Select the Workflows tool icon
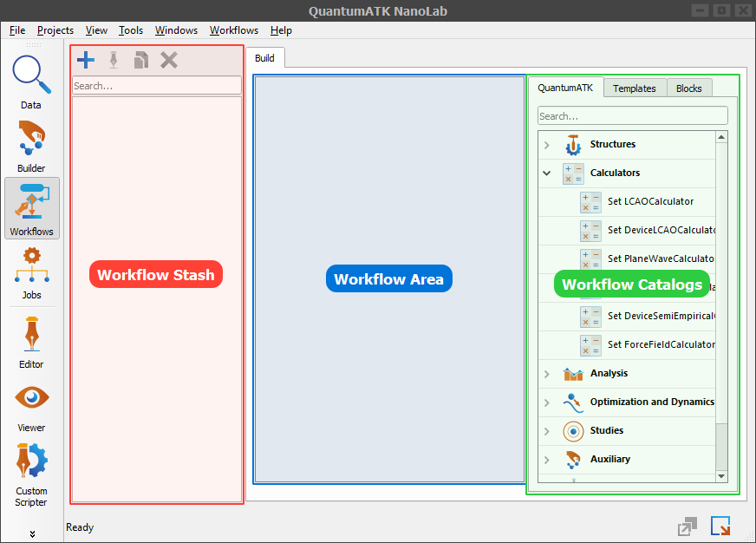 (32, 208)
